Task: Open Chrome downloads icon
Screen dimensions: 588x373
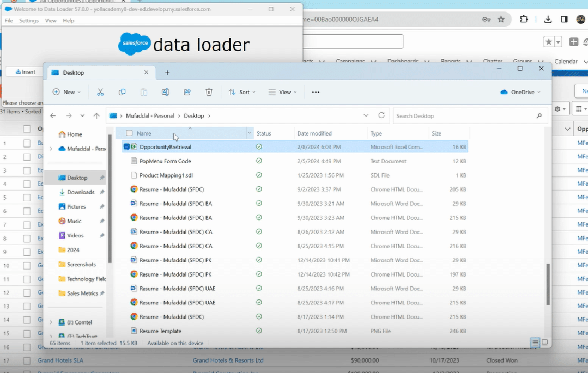Action: (548, 20)
